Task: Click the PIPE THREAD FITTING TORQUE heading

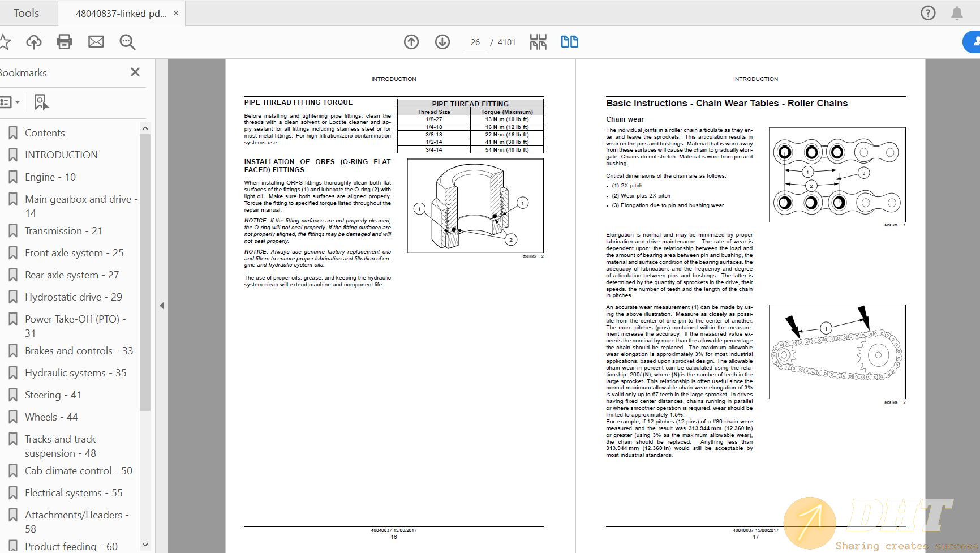Action: click(x=298, y=102)
